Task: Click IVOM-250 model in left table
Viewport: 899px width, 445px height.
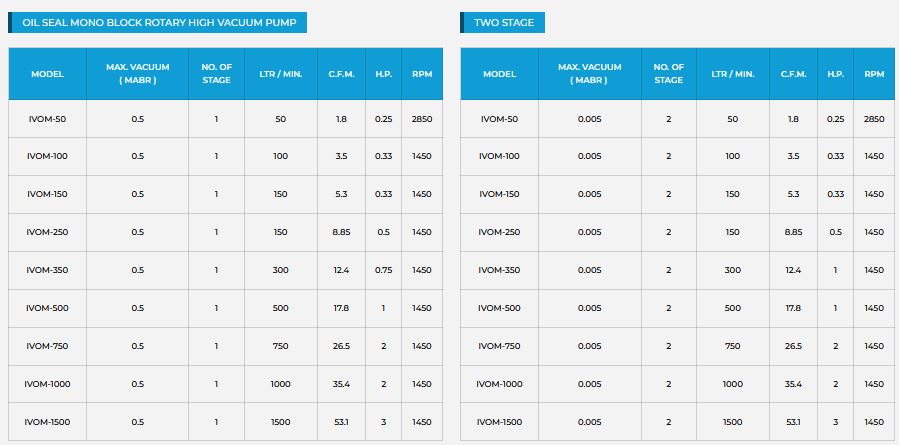Action: click(47, 232)
